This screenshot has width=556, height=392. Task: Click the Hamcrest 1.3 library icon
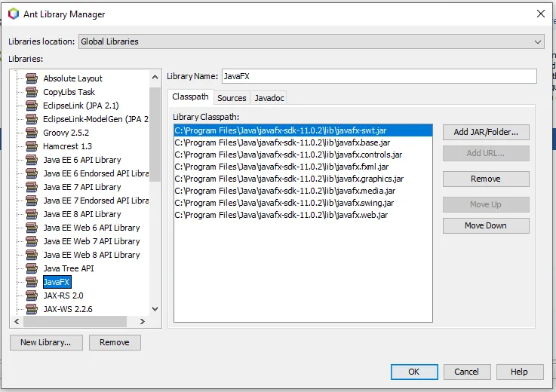point(32,146)
